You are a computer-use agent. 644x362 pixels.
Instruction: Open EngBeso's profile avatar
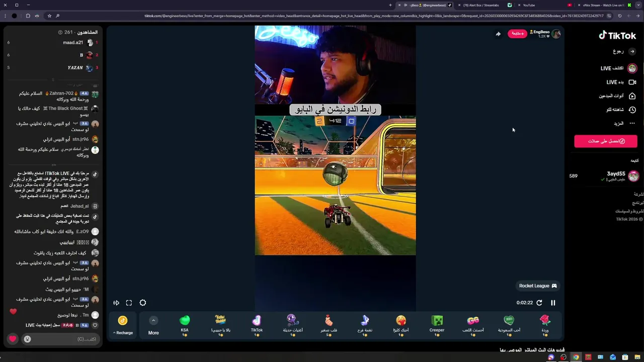(556, 34)
